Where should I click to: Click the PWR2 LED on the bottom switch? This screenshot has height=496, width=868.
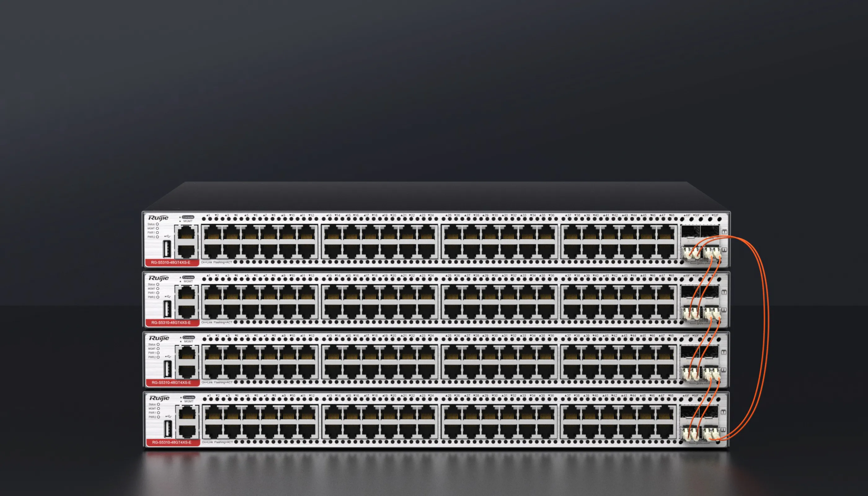pyautogui.click(x=158, y=417)
